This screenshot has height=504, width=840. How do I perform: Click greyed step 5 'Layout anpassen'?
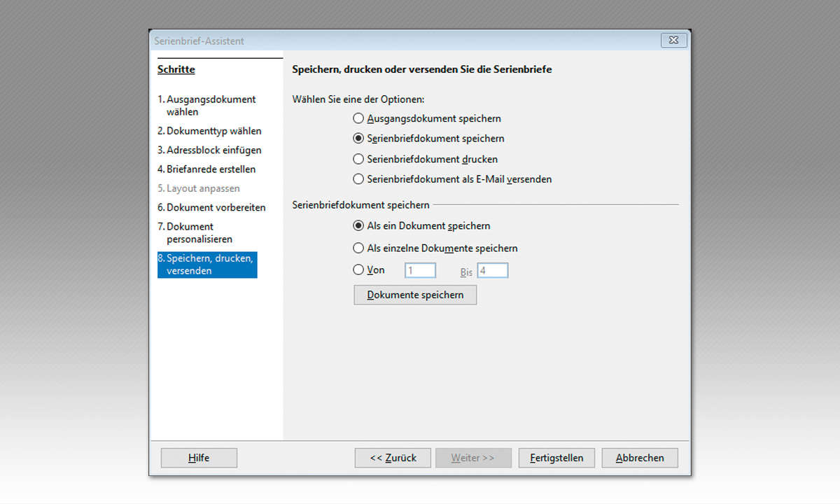199,188
